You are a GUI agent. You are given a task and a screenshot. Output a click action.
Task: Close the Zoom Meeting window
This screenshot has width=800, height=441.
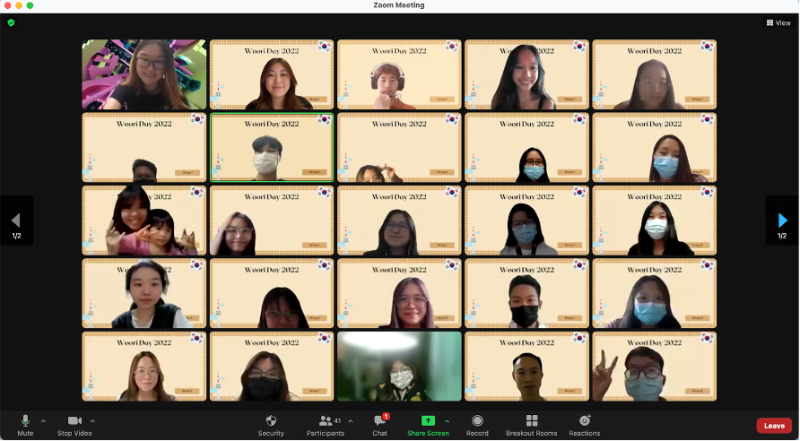pyautogui.click(x=8, y=5)
